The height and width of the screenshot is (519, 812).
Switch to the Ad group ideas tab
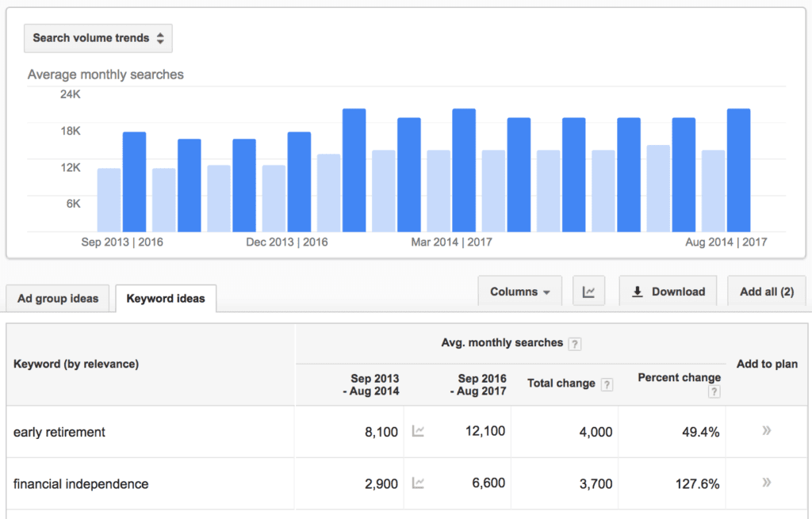[57, 298]
